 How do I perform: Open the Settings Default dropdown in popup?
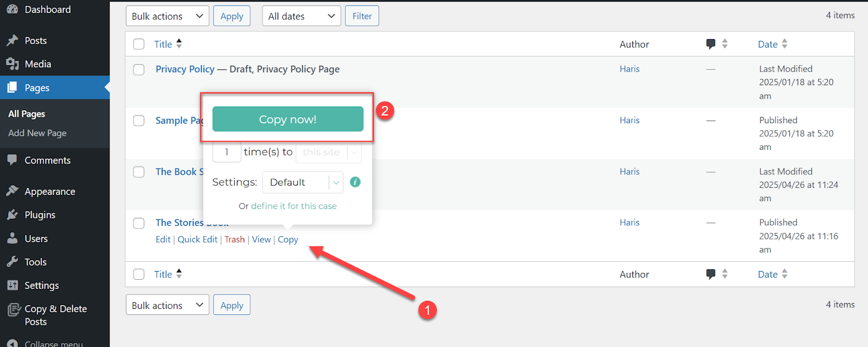(x=303, y=182)
